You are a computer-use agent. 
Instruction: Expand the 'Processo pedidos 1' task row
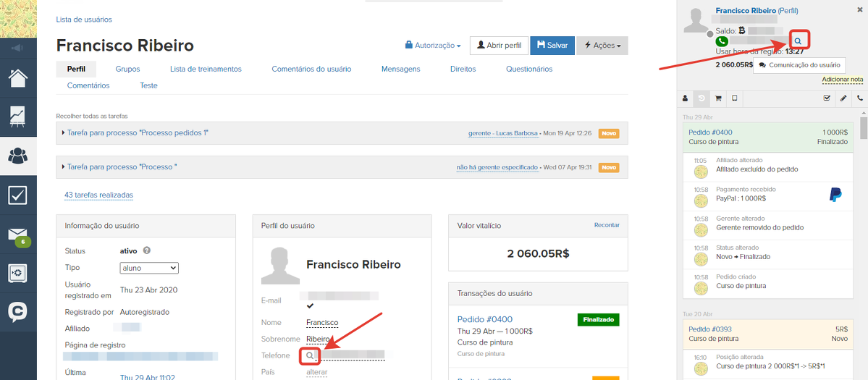point(138,133)
